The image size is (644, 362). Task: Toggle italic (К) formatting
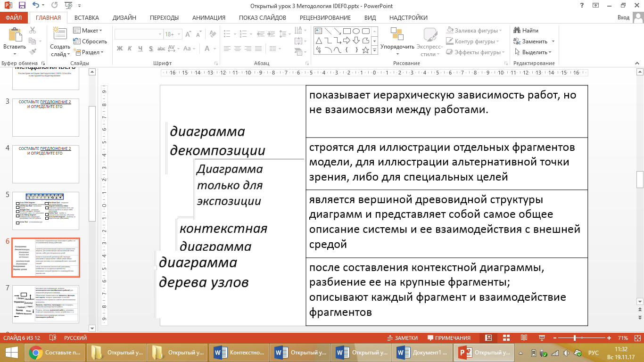coord(130,49)
